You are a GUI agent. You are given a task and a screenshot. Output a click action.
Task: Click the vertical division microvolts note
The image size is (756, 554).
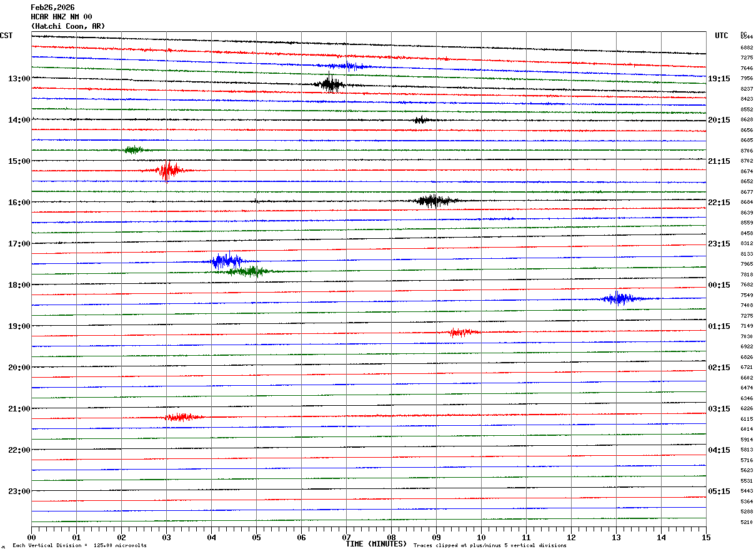point(79,546)
